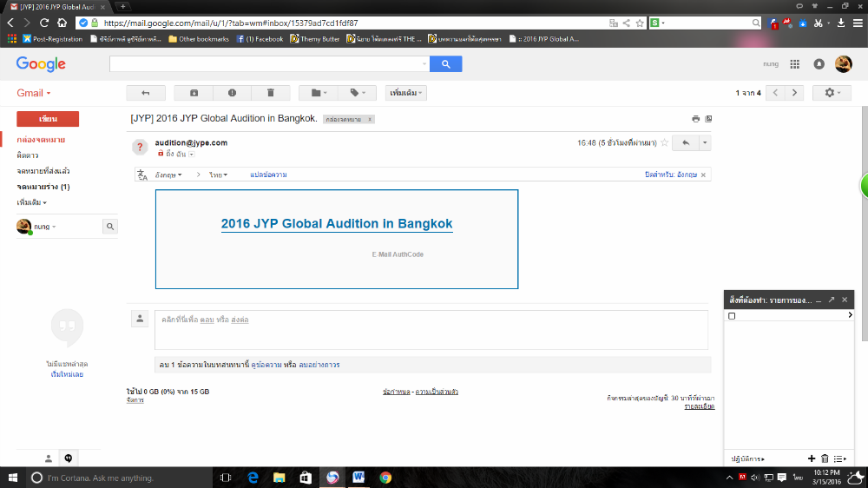Open the 2016 JYP Global Audition in Bangkok link

point(337,224)
